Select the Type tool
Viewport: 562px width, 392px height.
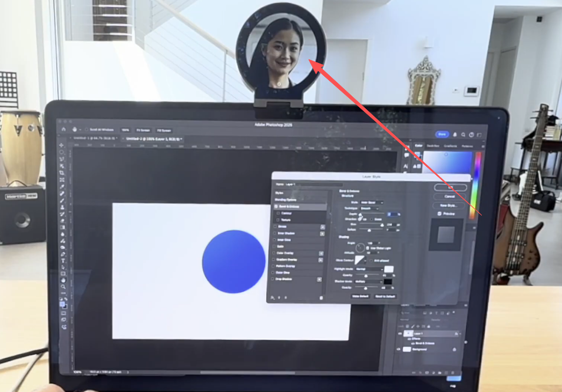63,261
